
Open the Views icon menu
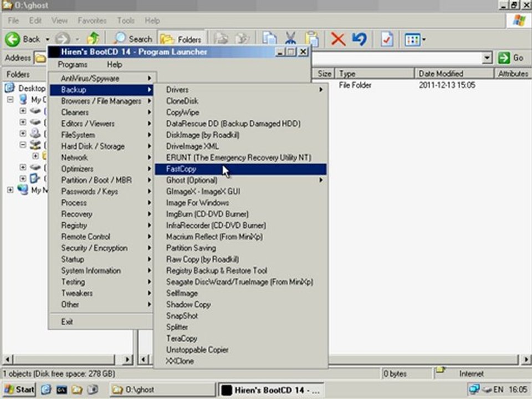click(x=412, y=40)
